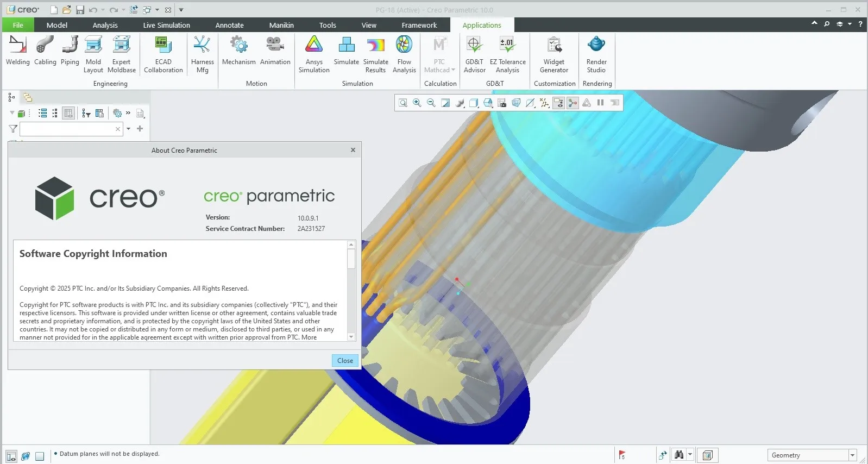Open the Live Simulation tab
This screenshot has width=868, height=464.
coord(167,25)
